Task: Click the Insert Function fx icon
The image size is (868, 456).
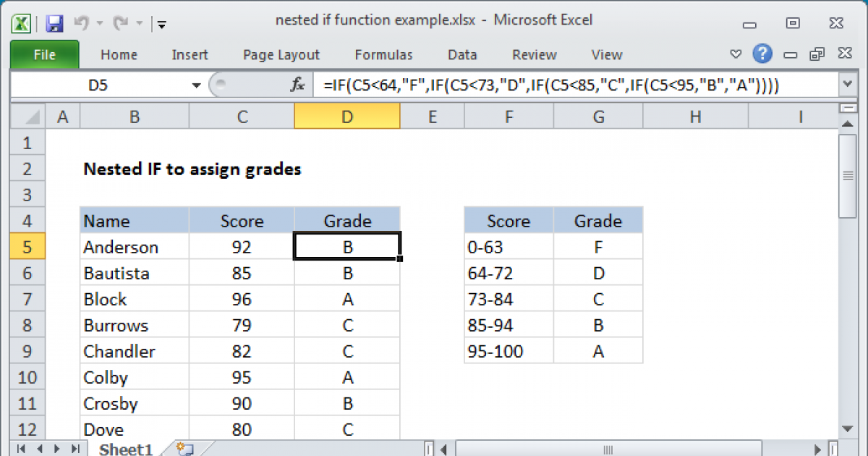Action: click(297, 85)
